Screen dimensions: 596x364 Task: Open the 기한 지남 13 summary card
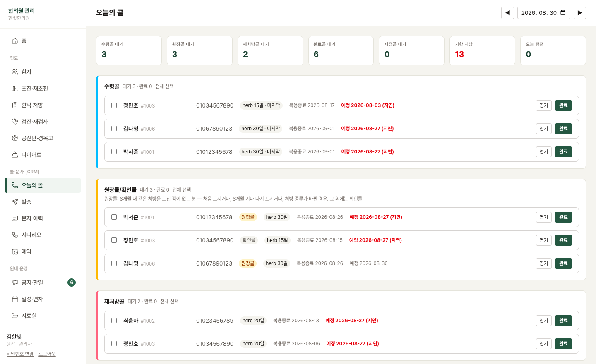coord(482,50)
